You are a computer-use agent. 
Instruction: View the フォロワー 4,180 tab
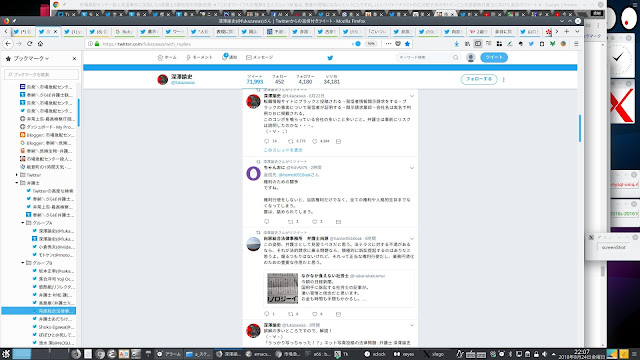pyautogui.click(x=305, y=80)
